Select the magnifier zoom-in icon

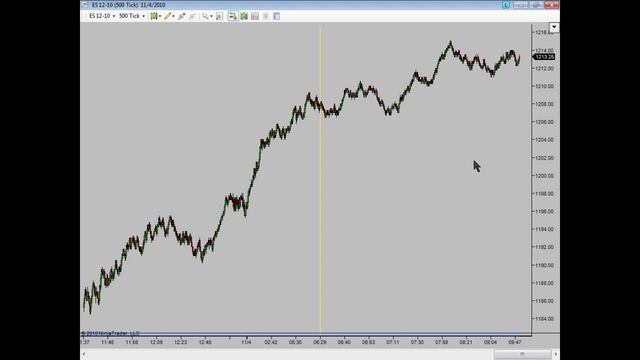point(205,16)
